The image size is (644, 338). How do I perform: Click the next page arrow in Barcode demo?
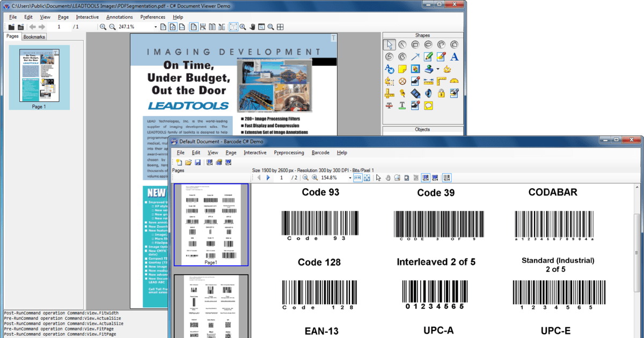click(268, 178)
